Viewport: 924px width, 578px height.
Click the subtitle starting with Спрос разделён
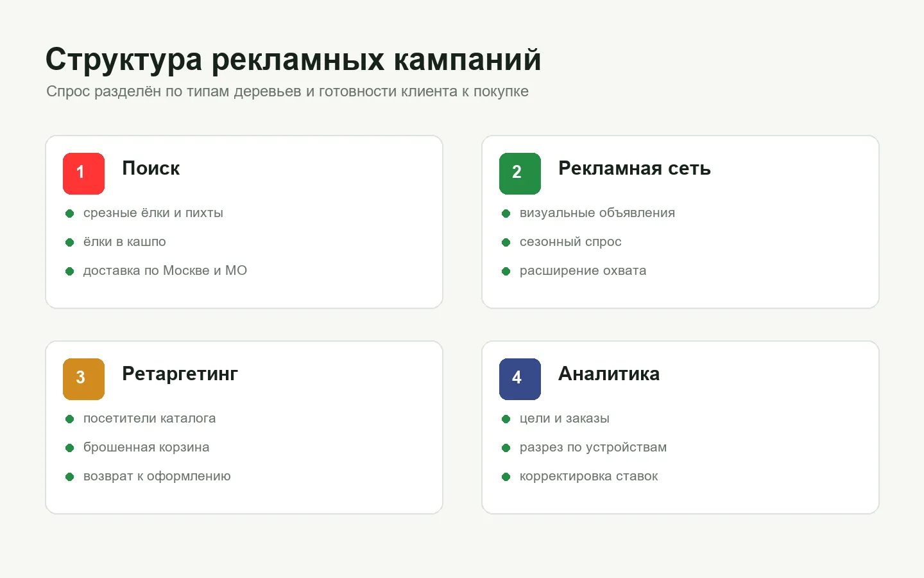point(287,91)
